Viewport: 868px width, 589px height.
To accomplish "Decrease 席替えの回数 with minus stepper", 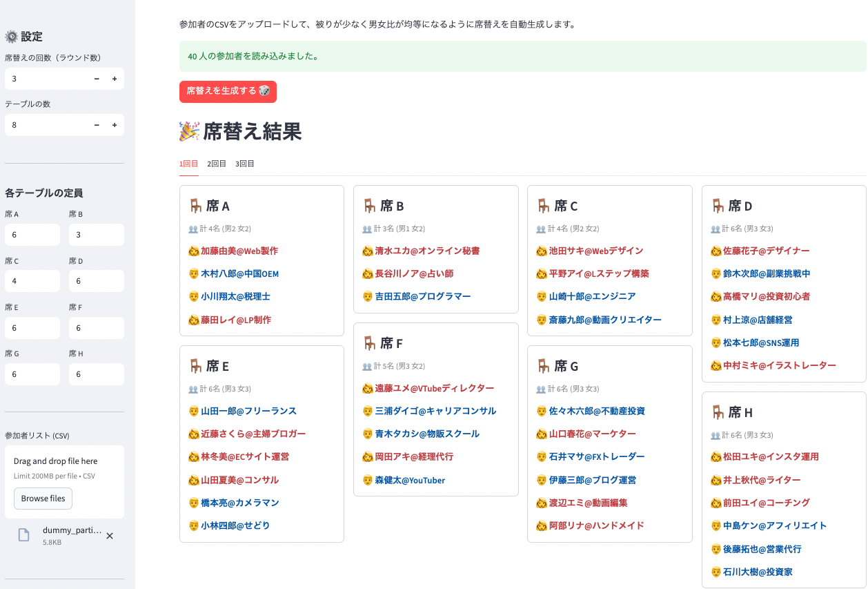I will pos(97,79).
